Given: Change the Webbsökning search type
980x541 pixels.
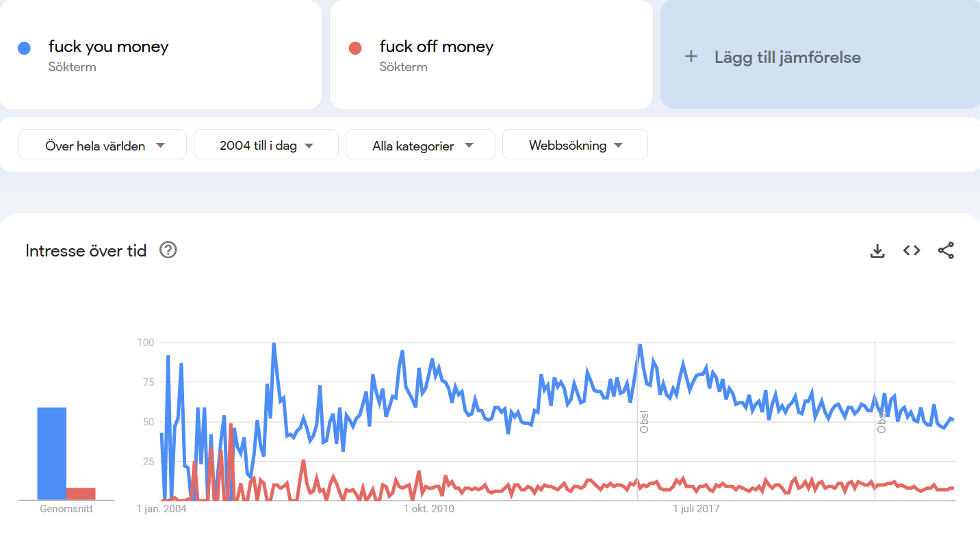Looking at the screenshot, I should pyautogui.click(x=575, y=145).
